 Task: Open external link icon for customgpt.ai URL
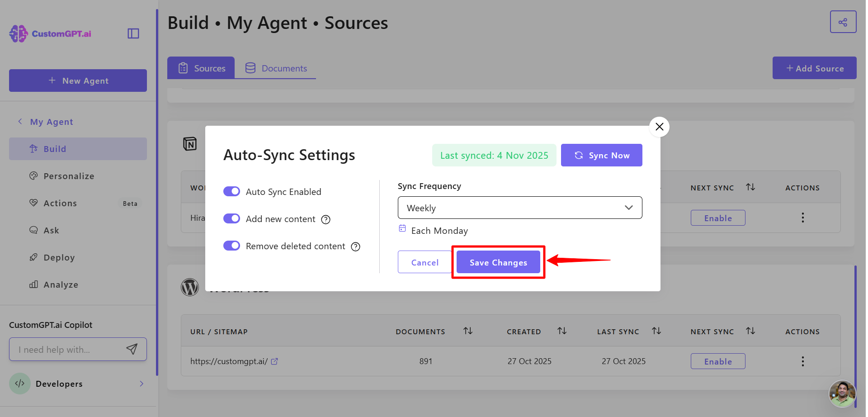click(x=274, y=361)
